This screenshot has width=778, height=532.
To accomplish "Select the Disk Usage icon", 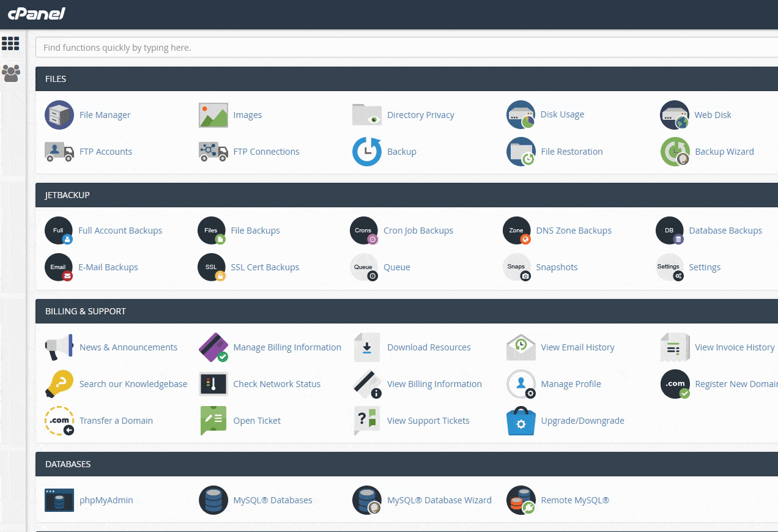I will point(521,115).
